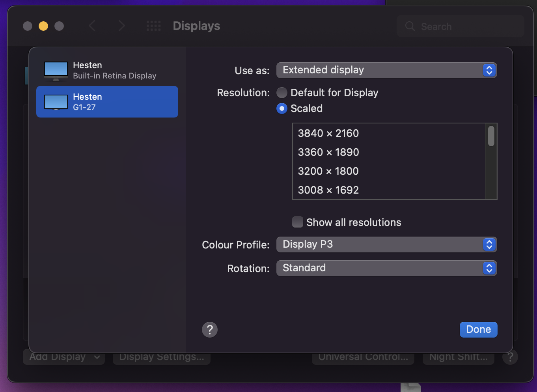Choose the 3840 × 2160 resolution

point(328,133)
